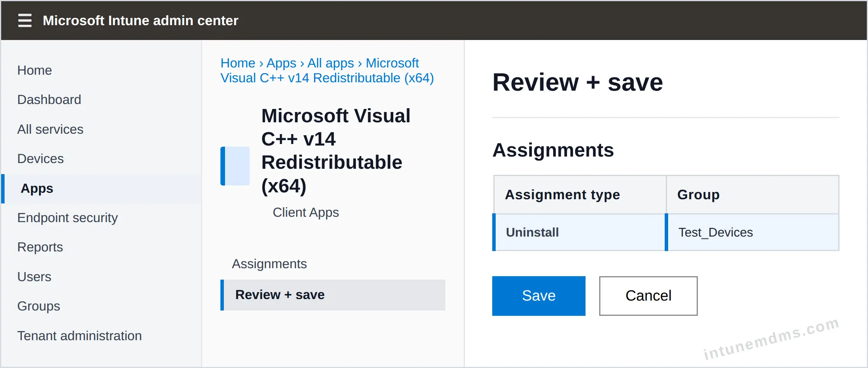Click the Microsoft Visual C++ v14 Redistributable breadcrumb
The width and height of the screenshot is (868, 368).
coord(327,70)
